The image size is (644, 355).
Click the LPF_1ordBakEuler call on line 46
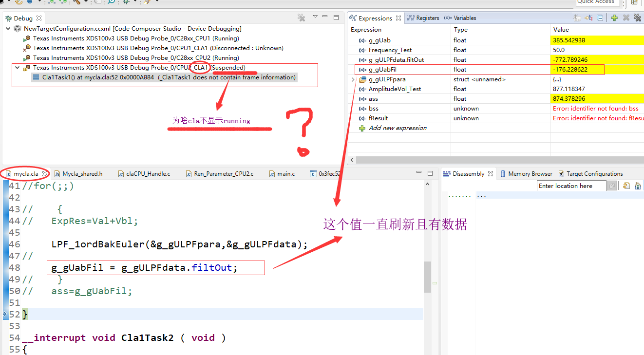[x=180, y=244]
